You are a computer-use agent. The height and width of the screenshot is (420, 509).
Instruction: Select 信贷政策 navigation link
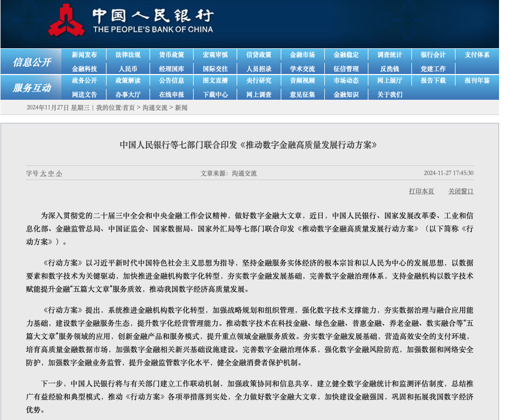pos(259,55)
